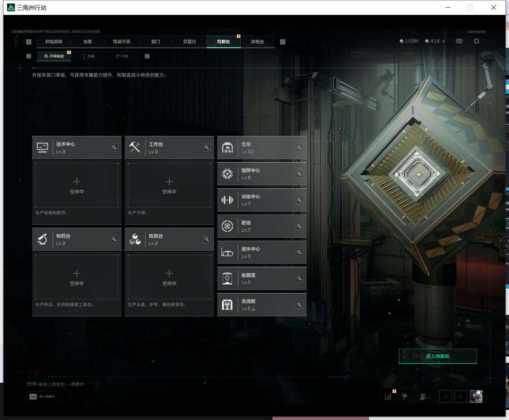
Task: Click the 潜水中心 goggles icon
Action: pyautogui.click(x=227, y=253)
